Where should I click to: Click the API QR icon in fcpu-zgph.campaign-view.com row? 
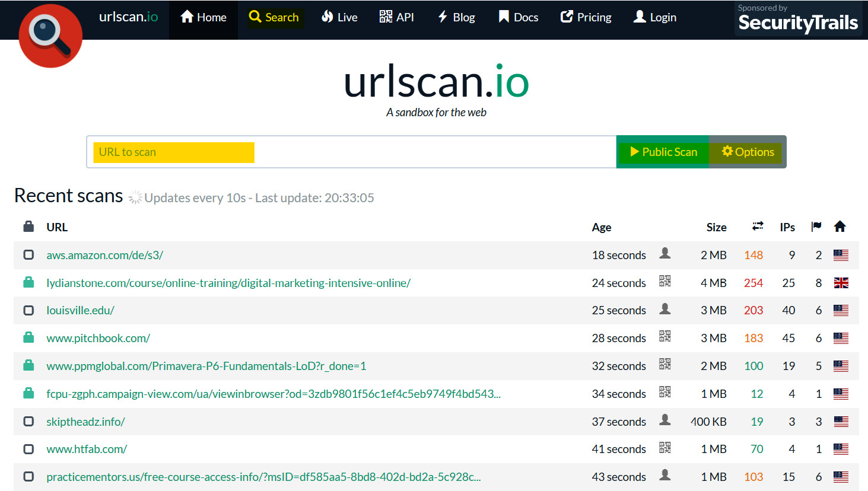click(665, 392)
